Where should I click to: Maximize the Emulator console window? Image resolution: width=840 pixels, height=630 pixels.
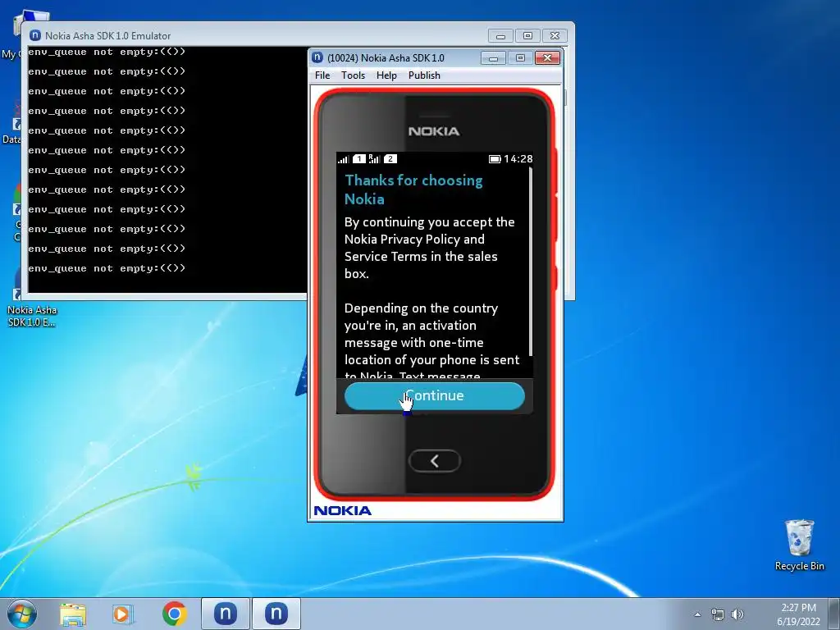coord(527,36)
